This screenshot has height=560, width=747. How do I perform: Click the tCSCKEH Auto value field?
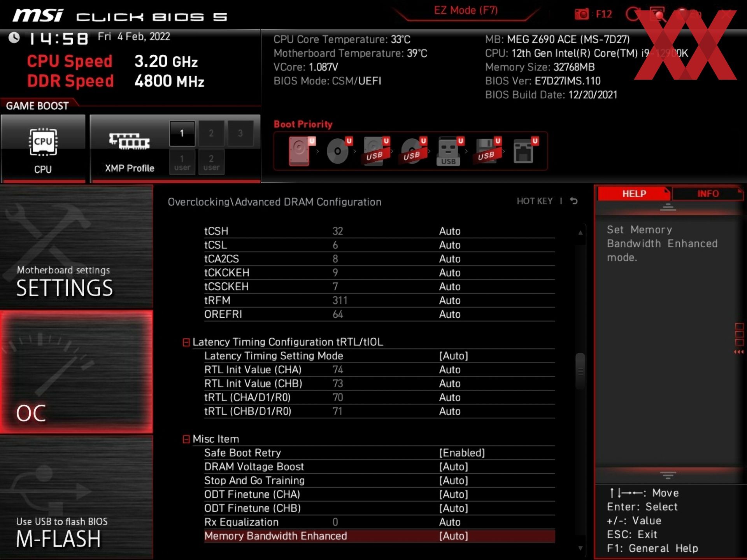450,287
